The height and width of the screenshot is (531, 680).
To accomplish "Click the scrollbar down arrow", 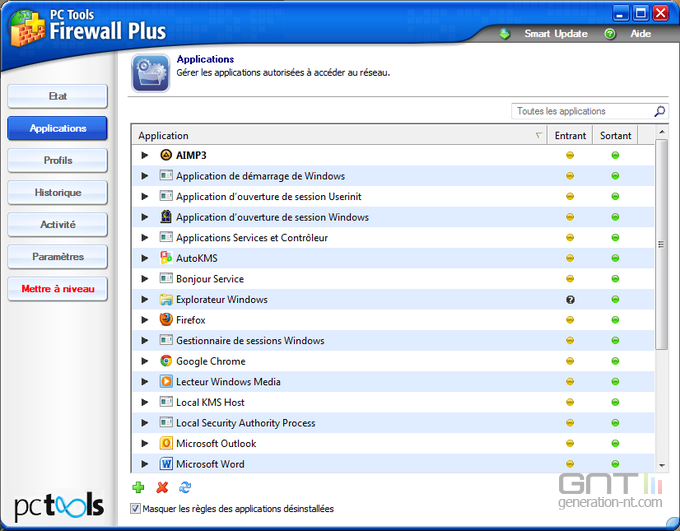I will (x=661, y=465).
